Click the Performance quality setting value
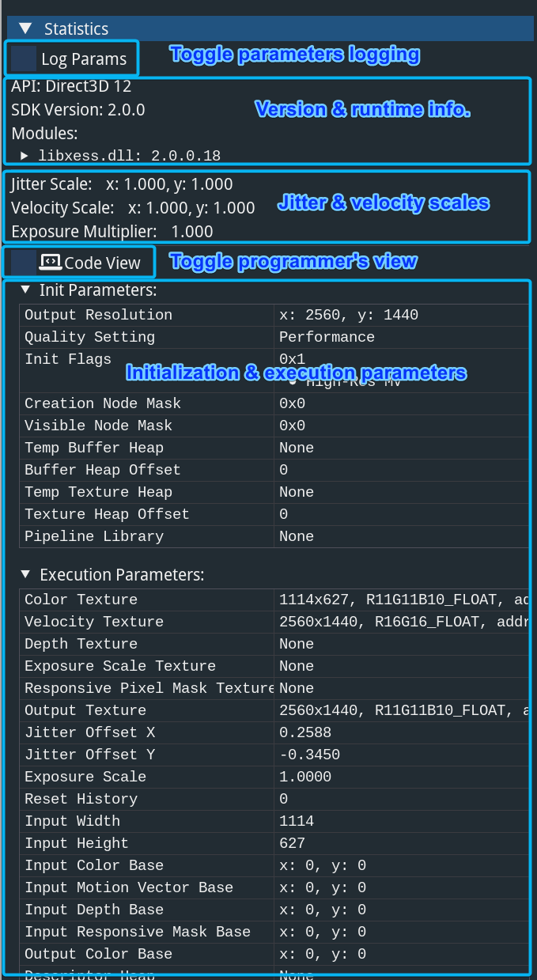The image size is (537, 980). [327, 337]
